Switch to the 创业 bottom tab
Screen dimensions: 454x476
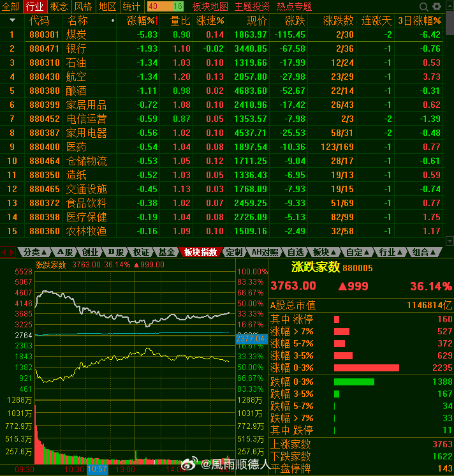pos(90,252)
